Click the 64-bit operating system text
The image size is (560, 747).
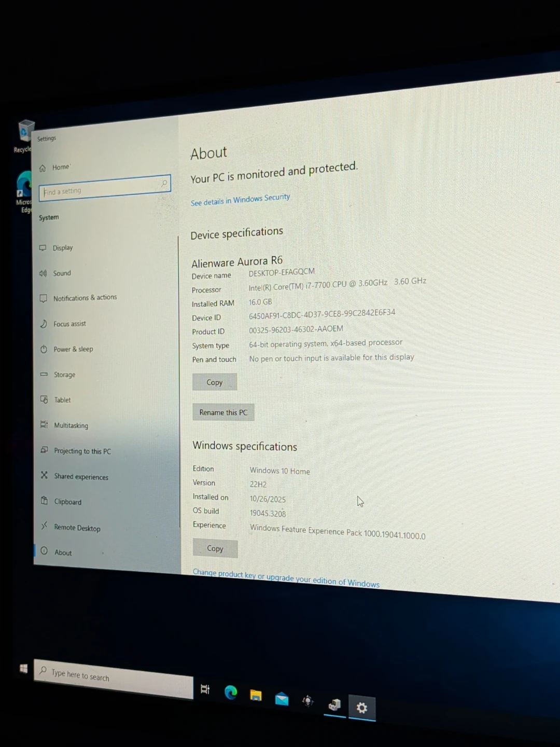326,343
